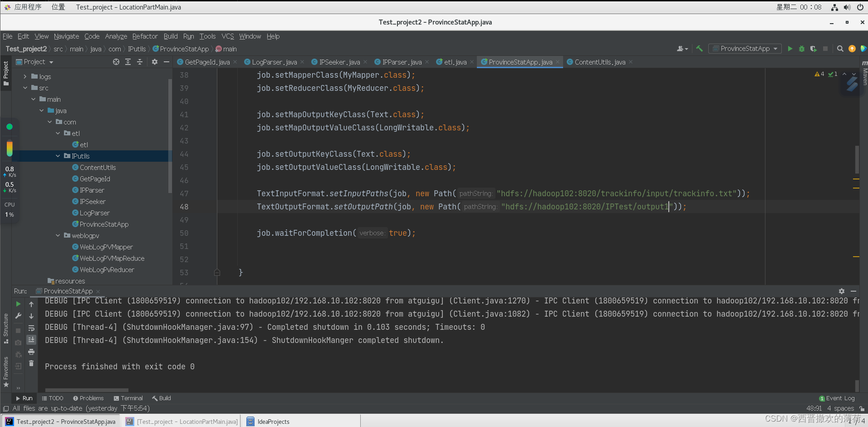Jump to the previous highlighted error
Screen dimensions: 868x427
[x=844, y=74]
